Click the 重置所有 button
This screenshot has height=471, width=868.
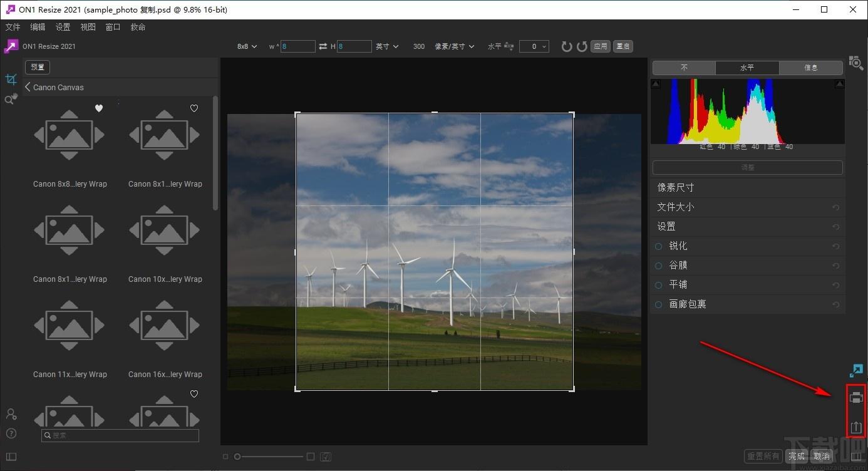[x=763, y=456]
